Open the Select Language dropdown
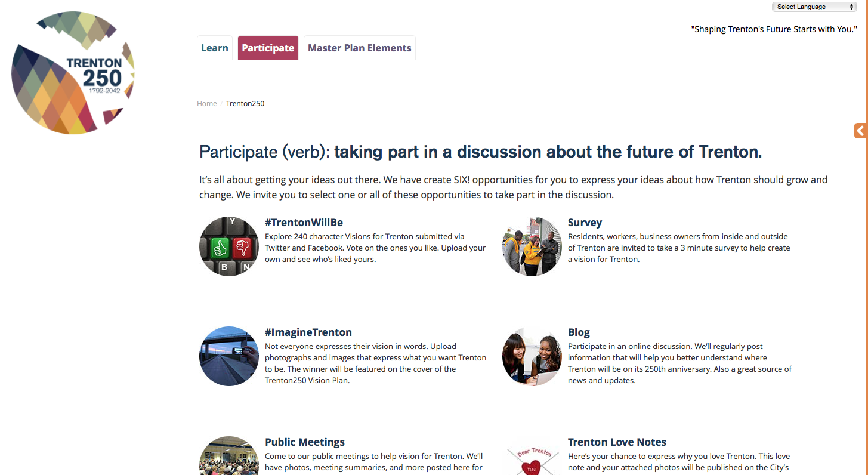Image resolution: width=868 pixels, height=475 pixels. pos(814,7)
